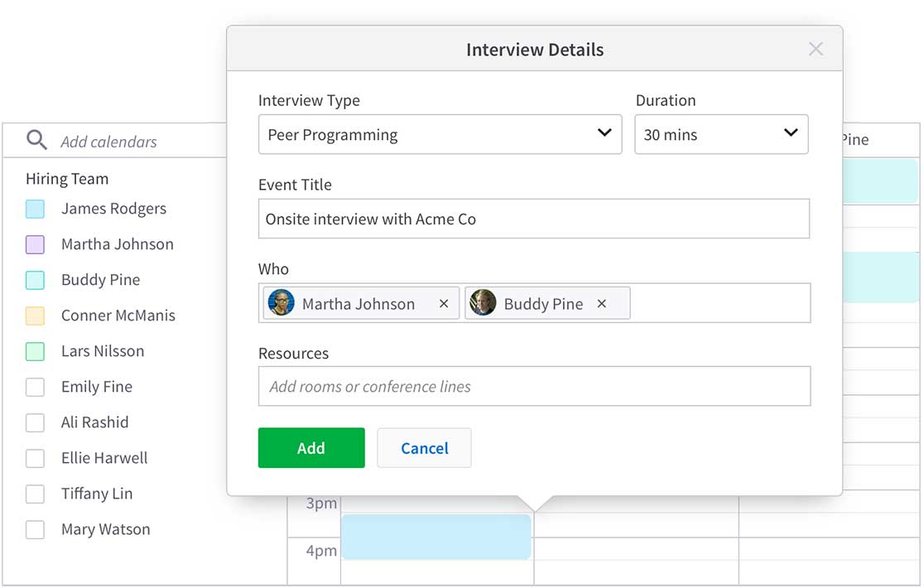Image resolution: width=924 pixels, height=588 pixels.
Task: Expand the Duration dropdown
Action: pyautogui.click(x=720, y=134)
